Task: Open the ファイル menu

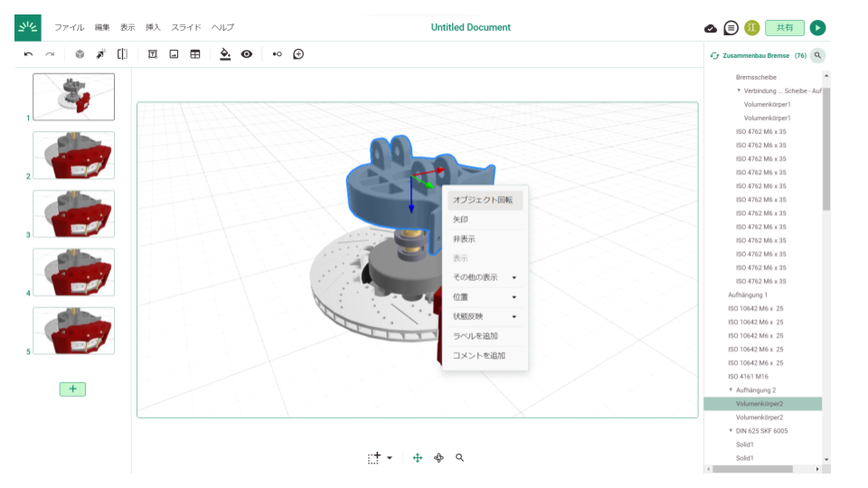Action: tap(70, 28)
